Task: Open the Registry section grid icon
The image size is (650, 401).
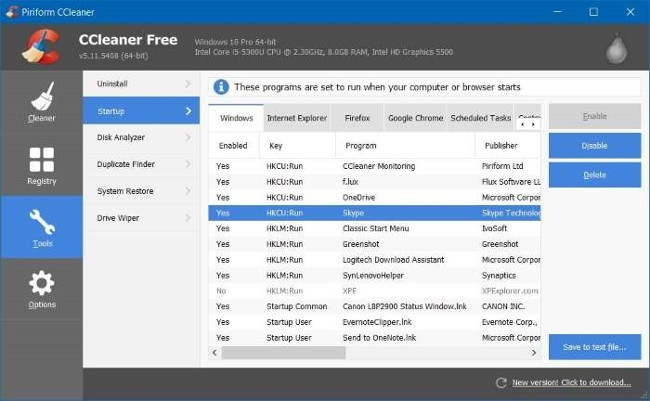Action: coord(41,160)
